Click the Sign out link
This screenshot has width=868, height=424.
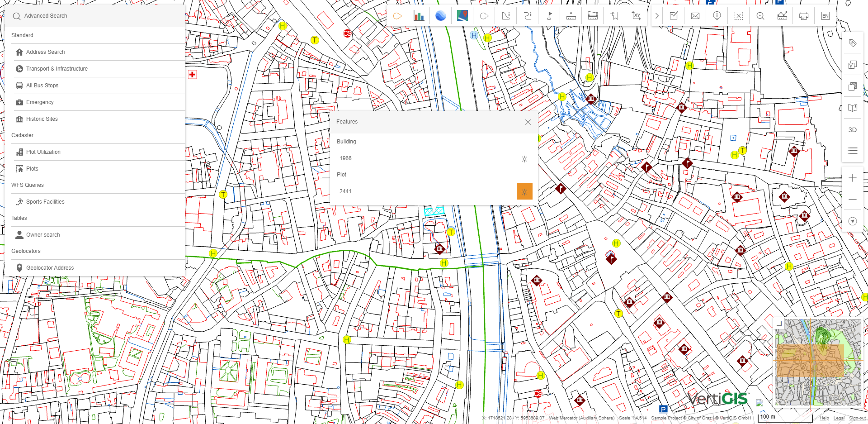click(857, 418)
